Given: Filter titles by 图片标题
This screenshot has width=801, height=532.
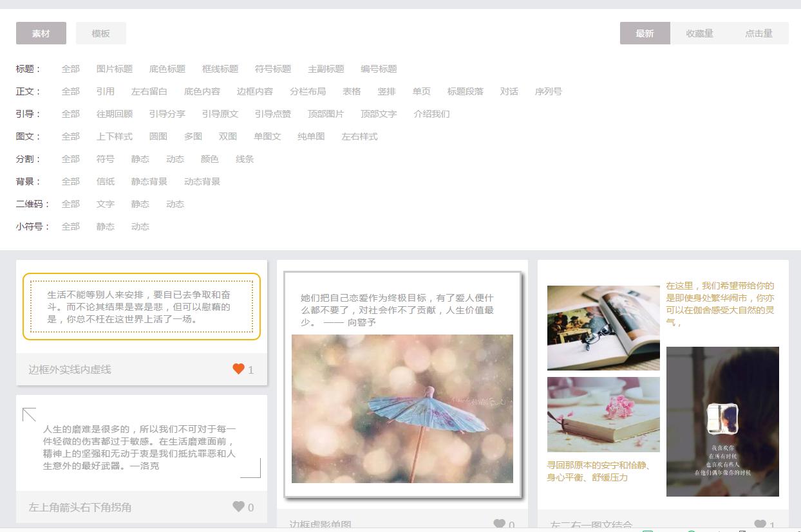Looking at the screenshot, I should pos(113,69).
